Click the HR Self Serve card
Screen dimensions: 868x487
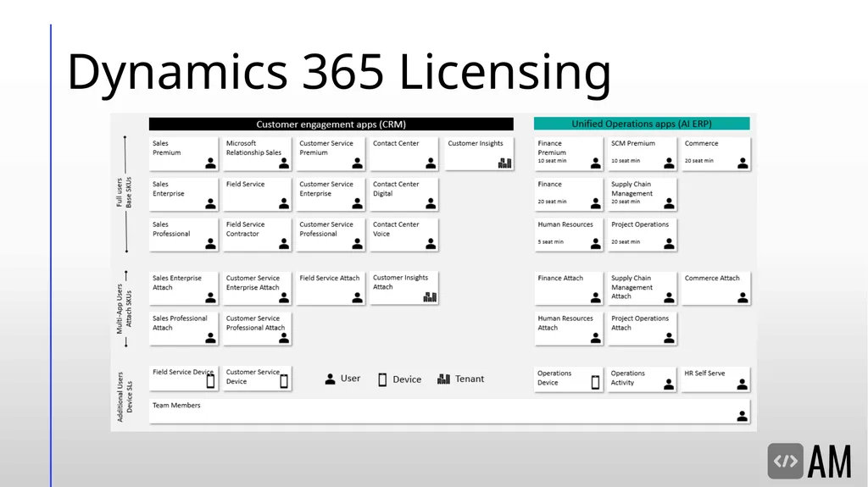[x=715, y=379]
